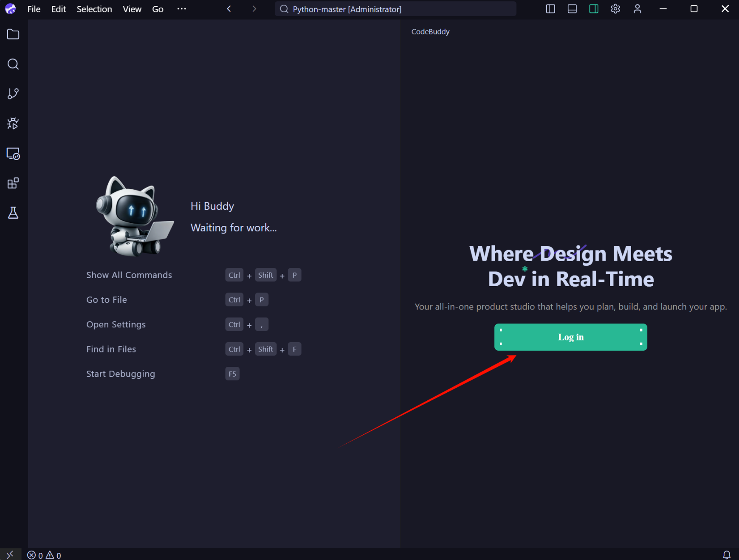Open the Search view
The image size is (739, 560).
[x=13, y=64]
